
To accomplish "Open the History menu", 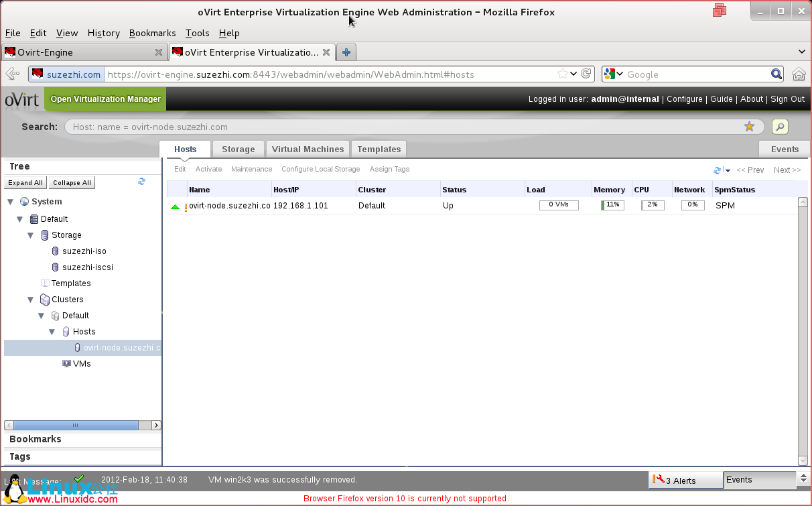I will pyautogui.click(x=104, y=33).
